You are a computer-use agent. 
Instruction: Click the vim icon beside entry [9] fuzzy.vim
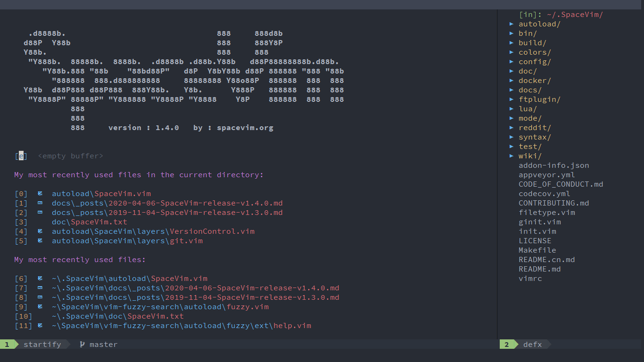pyautogui.click(x=40, y=306)
